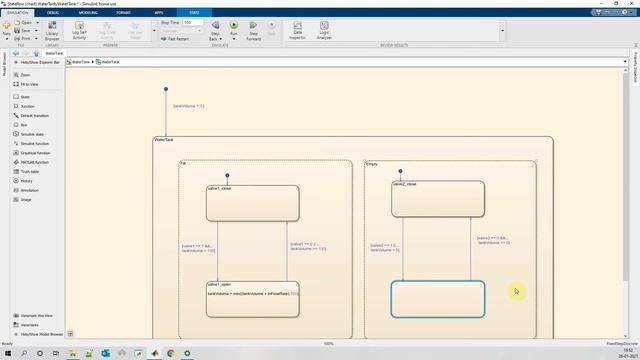
Task: Open Windows Start menu
Action: click(8, 353)
